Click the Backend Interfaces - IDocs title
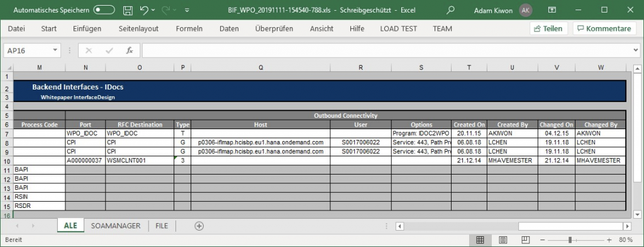Viewport: 644px width, 247px height. [x=77, y=87]
